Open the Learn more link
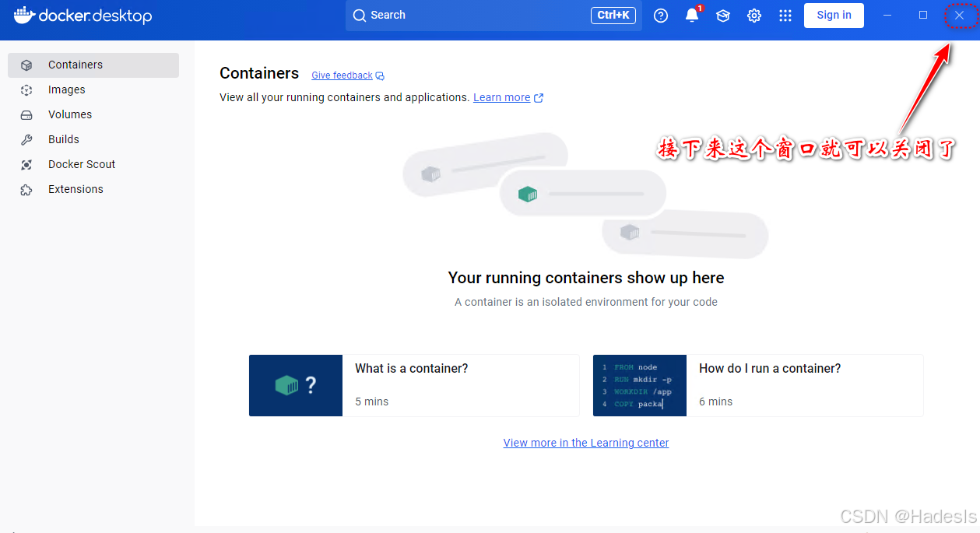 coord(501,97)
